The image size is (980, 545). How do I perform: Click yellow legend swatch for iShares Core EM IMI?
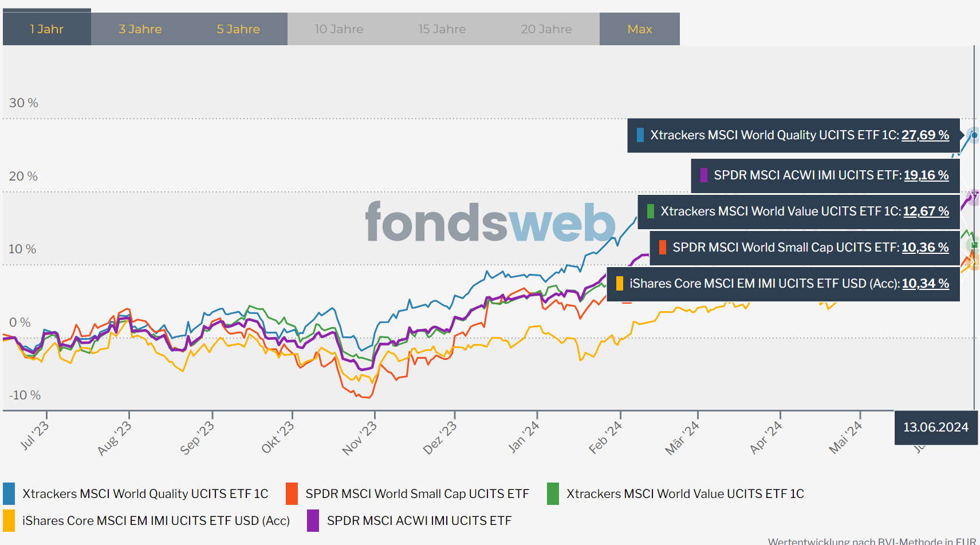coord(9,520)
